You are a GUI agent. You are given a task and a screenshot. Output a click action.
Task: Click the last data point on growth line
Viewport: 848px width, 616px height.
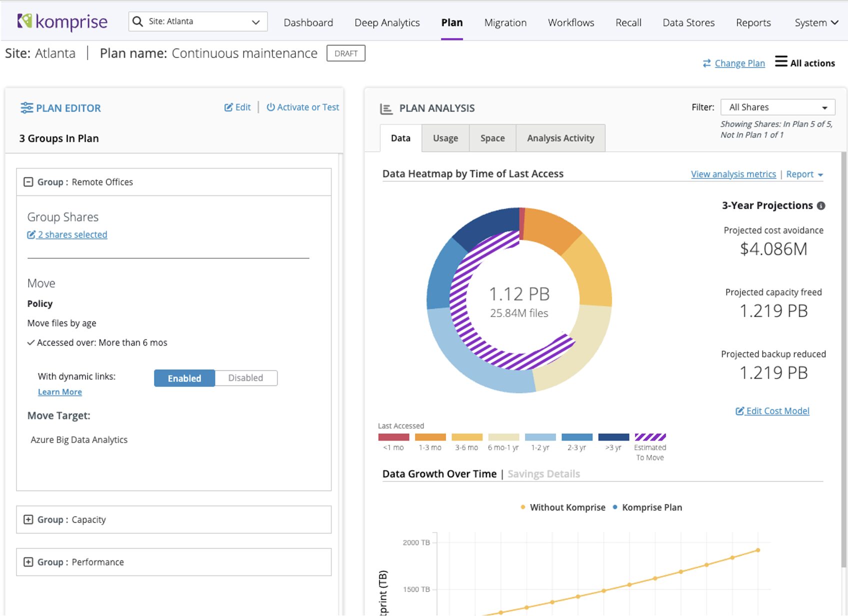758,550
